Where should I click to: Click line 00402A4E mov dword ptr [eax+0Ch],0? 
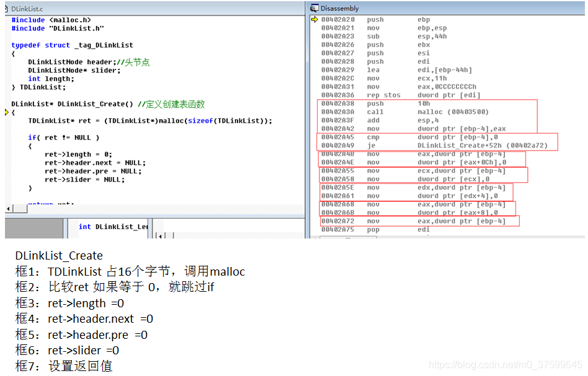[413, 162]
